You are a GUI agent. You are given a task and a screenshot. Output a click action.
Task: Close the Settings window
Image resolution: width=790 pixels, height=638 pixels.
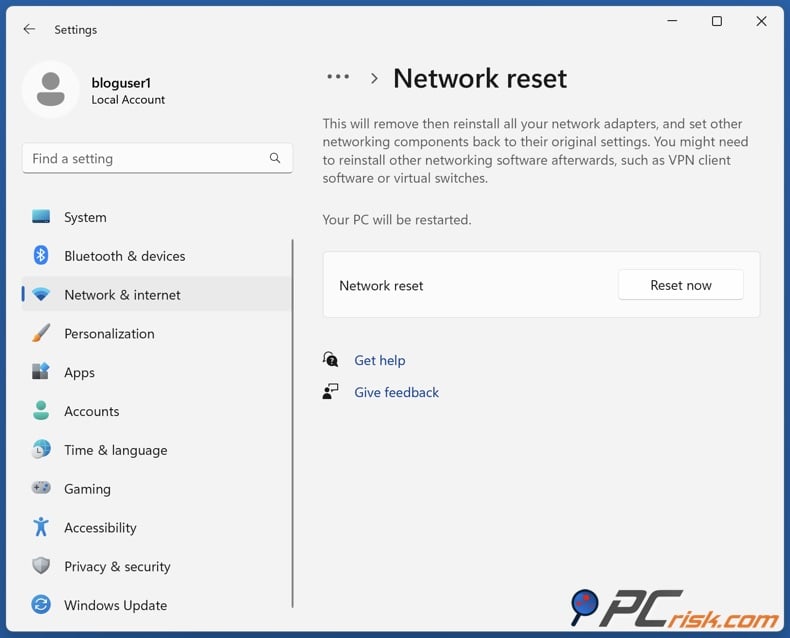point(761,21)
